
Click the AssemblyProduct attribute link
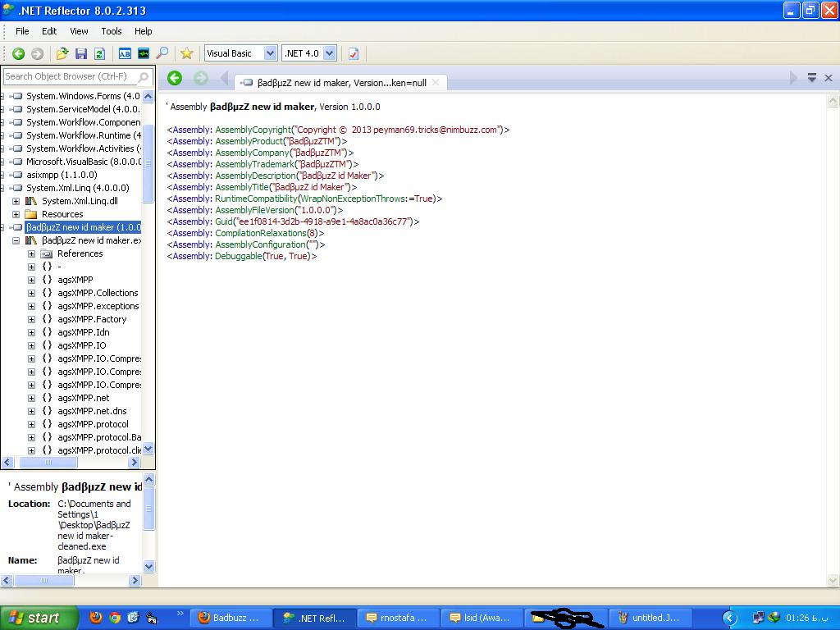coord(249,141)
